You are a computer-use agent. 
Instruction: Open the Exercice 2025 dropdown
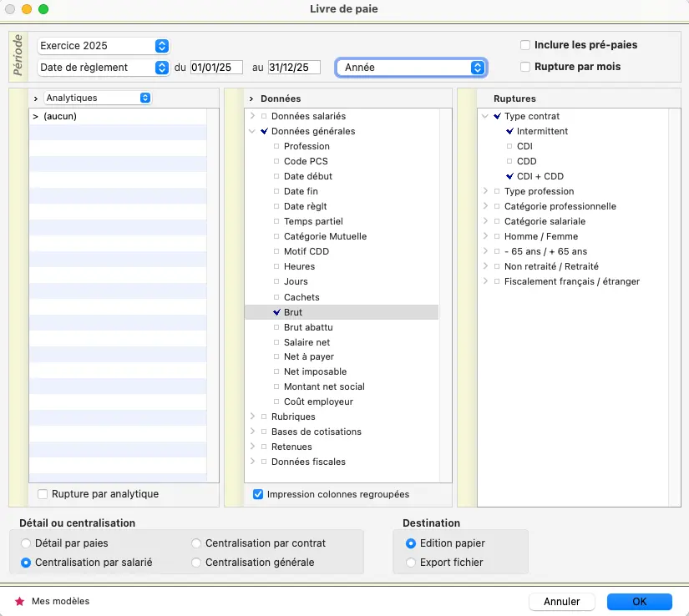(x=104, y=46)
